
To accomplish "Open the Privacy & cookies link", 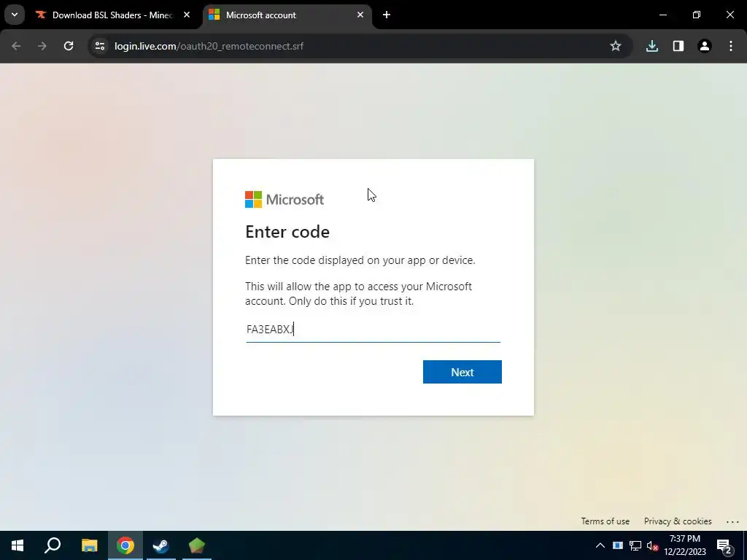I will [678, 521].
